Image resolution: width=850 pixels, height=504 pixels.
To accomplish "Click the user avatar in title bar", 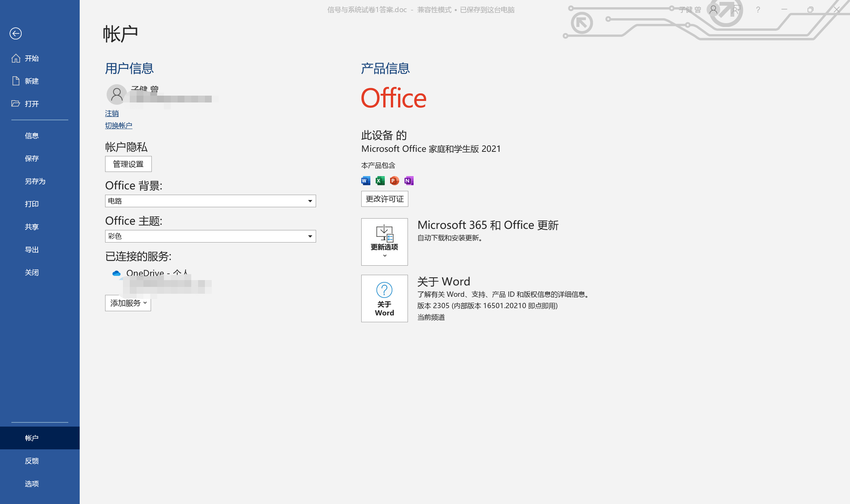I will (713, 10).
